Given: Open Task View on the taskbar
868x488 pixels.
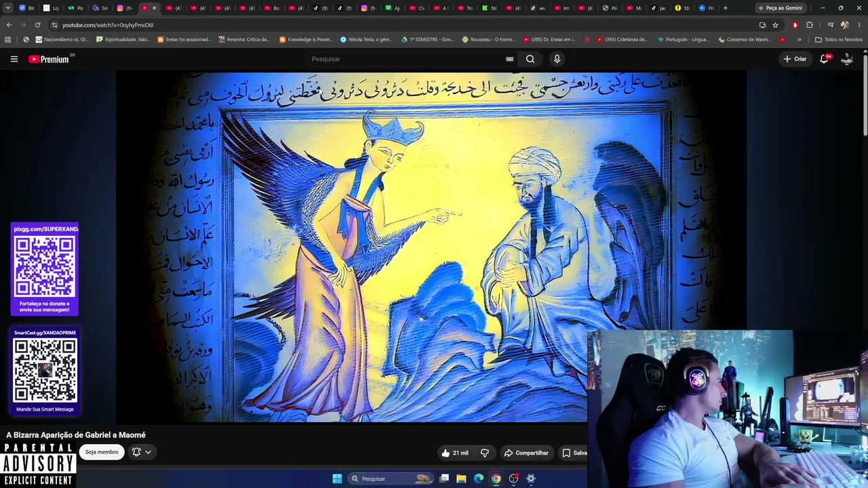Looking at the screenshot, I should point(444,479).
